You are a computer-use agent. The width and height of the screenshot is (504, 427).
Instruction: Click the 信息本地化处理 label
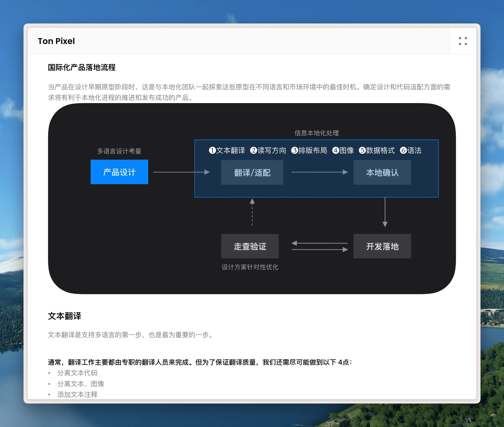[316, 133]
